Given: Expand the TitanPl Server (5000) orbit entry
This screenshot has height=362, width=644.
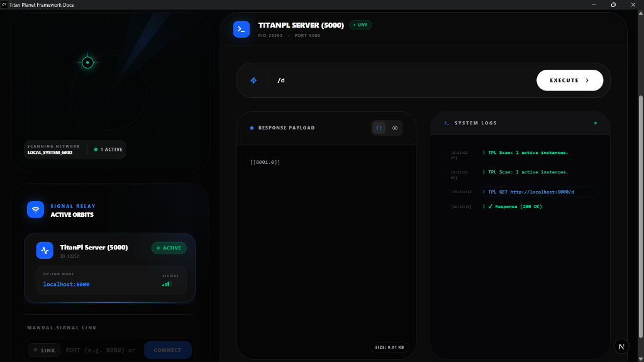Looking at the screenshot, I should [x=111, y=250].
